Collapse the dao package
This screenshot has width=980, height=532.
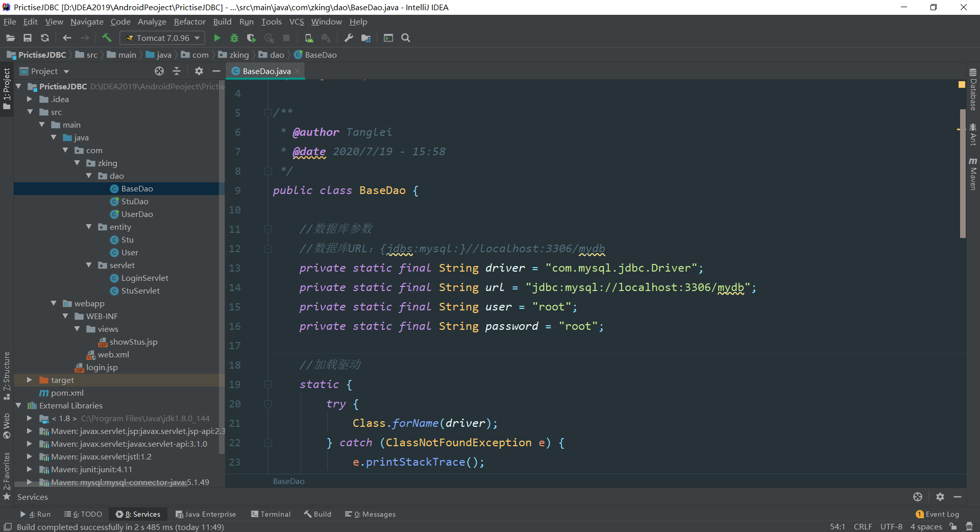(x=89, y=176)
